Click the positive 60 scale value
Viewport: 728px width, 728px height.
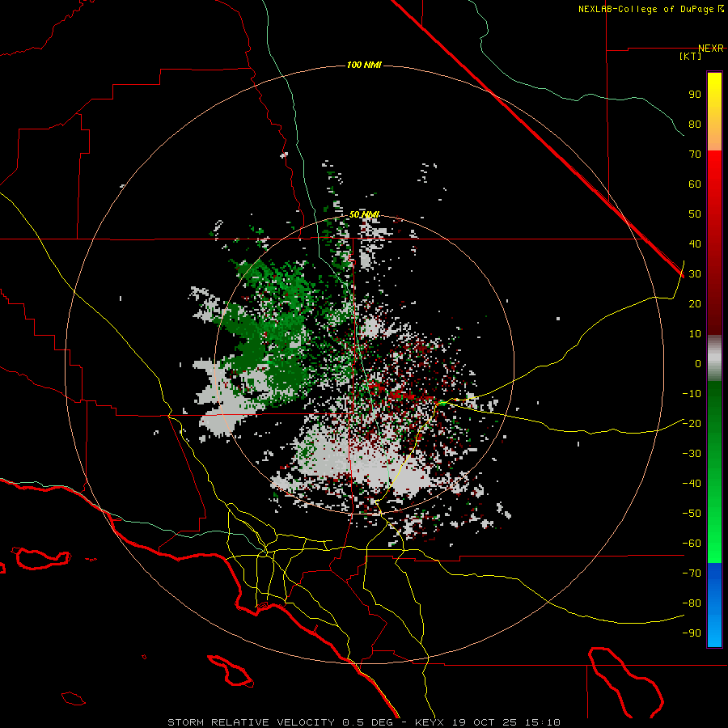tap(695, 184)
